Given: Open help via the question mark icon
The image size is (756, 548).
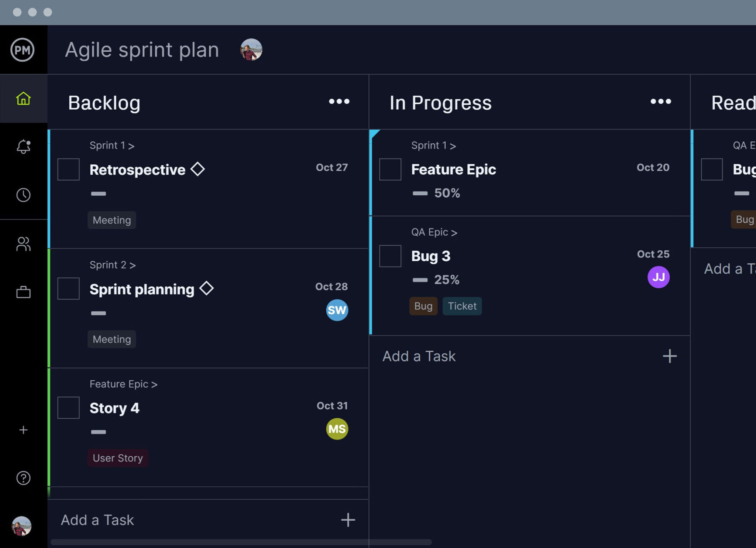Looking at the screenshot, I should (23, 478).
